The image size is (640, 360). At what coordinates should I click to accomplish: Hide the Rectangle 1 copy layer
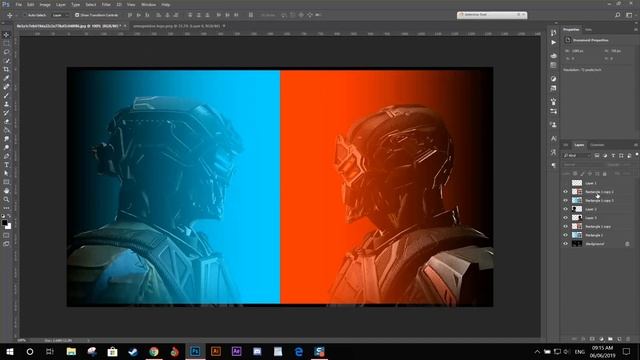[x=566, y=227]
